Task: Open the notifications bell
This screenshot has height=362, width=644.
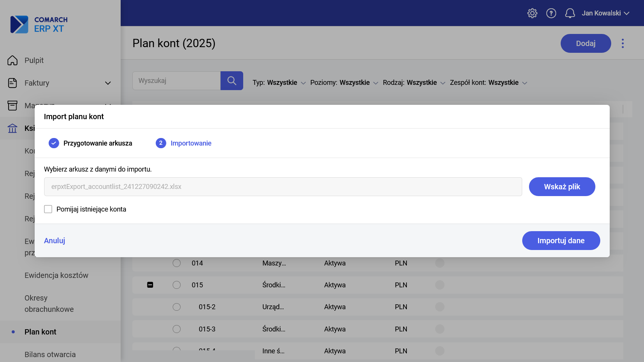Action: [570, 13]
